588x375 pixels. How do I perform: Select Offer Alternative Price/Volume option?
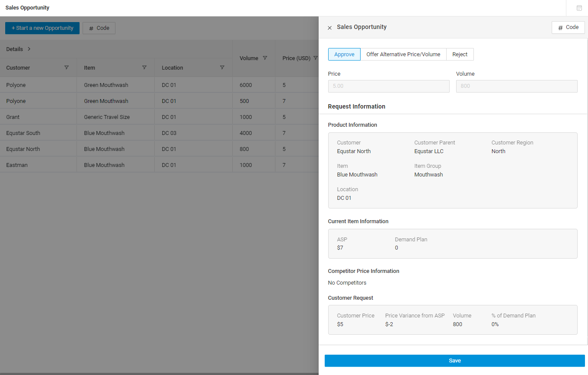(403, 54)
